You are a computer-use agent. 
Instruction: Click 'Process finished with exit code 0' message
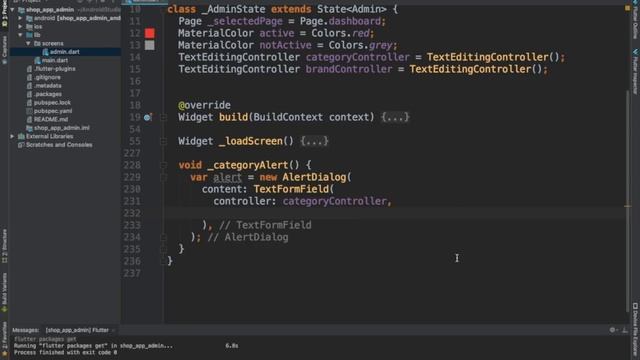click(x=65, y=352)
